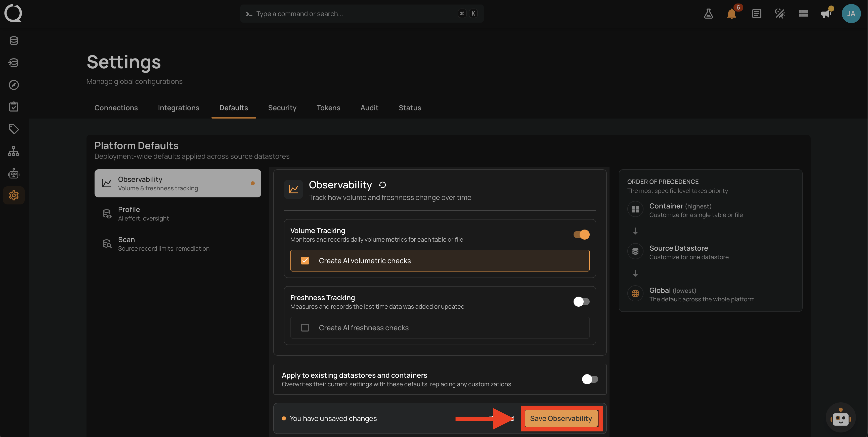Select the tags sidebar icon
The width and height of the screenshot is (868, 437).
click(x=14, y=129)
